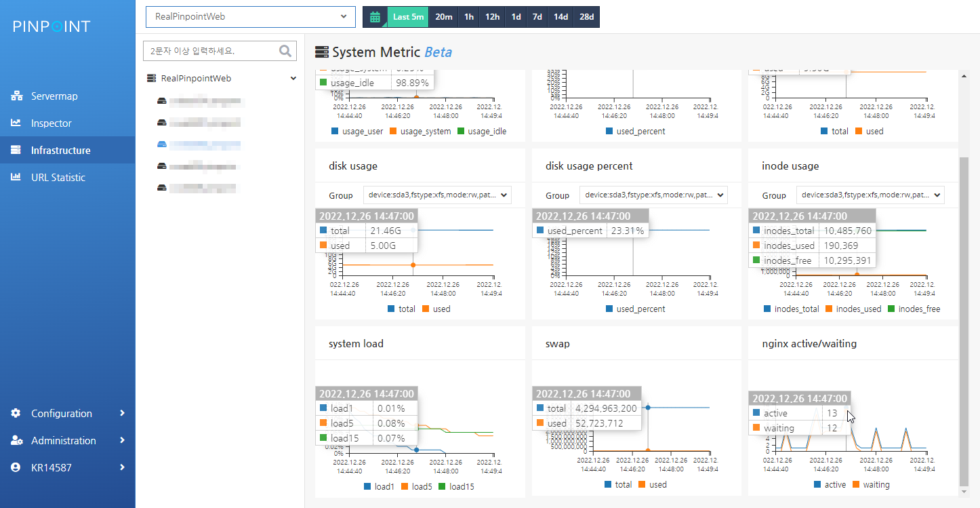Screen dimensions: 980x508
Task: Click the KR14587 user account icon
Action: pos(16,467)
